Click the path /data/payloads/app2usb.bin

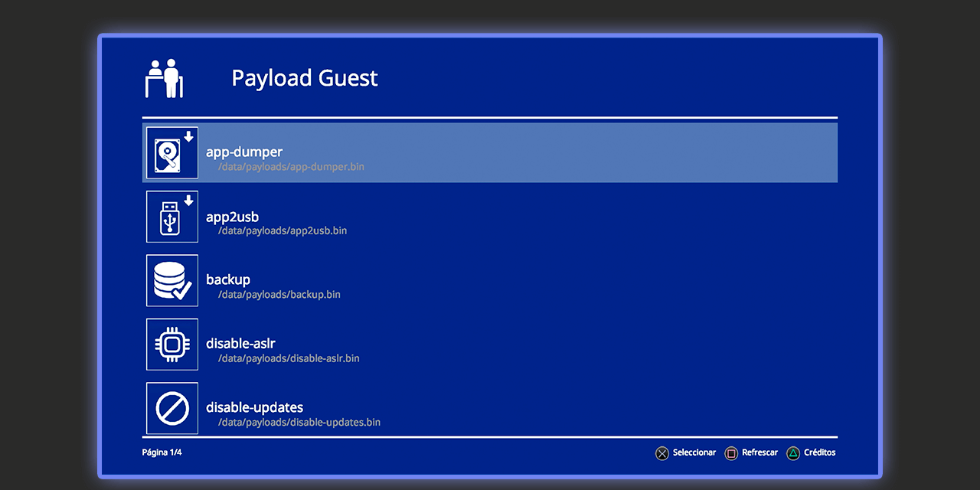pyautogui.click(x=283, y=230)
